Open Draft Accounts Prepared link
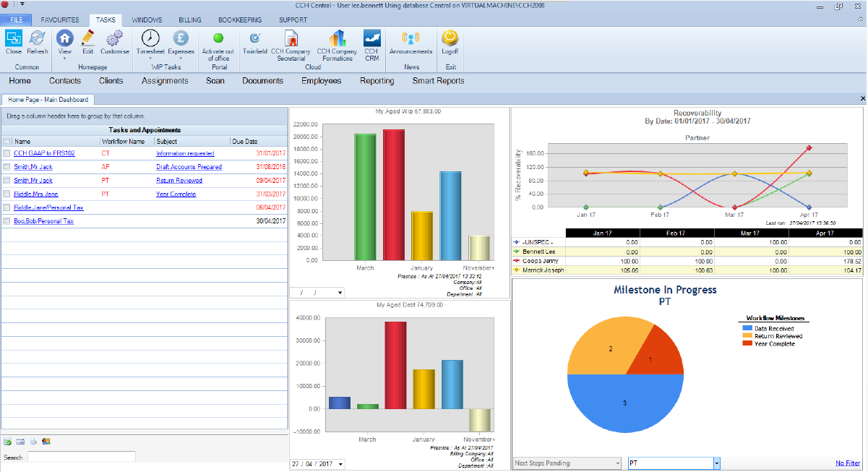The width and height of the screenshot is (868, 472). (x=189, y=167)
